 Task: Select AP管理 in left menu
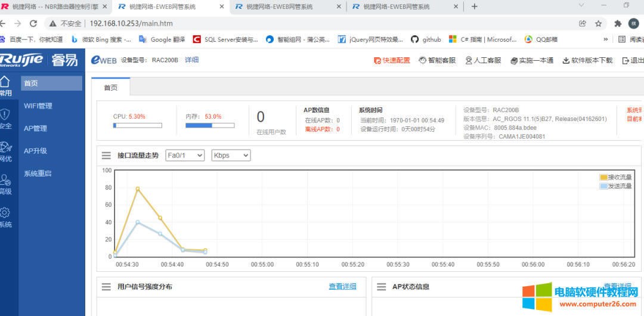point(35,128)
